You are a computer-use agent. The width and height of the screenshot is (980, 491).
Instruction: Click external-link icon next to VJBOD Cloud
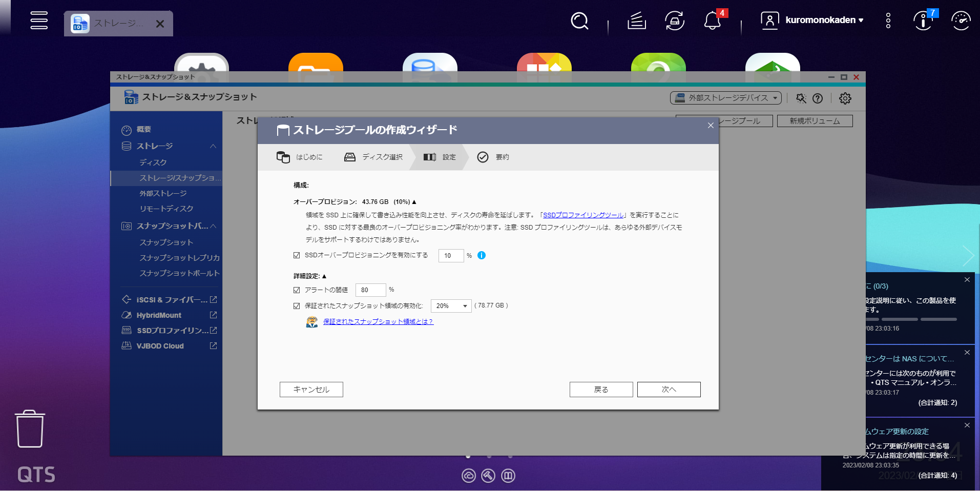pos(213,346)
